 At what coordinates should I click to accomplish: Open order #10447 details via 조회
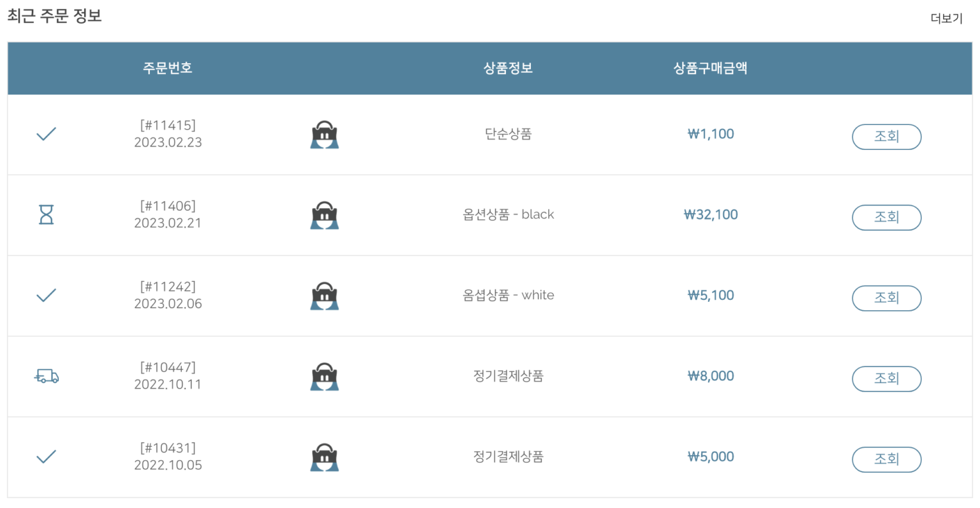point(886,378)
